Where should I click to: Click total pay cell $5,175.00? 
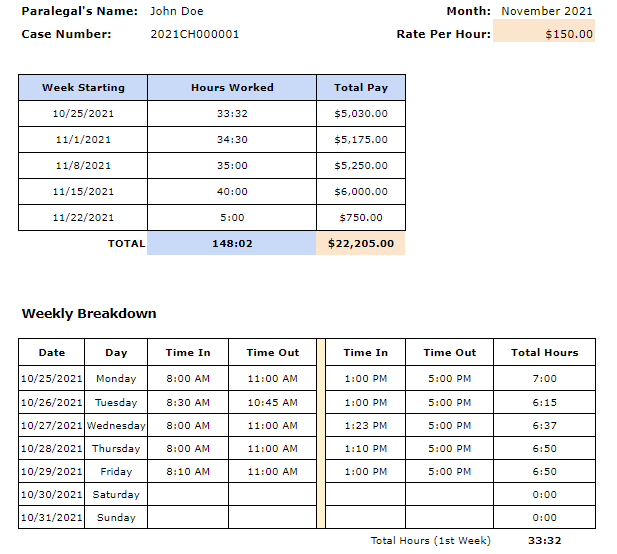[361, 140]
